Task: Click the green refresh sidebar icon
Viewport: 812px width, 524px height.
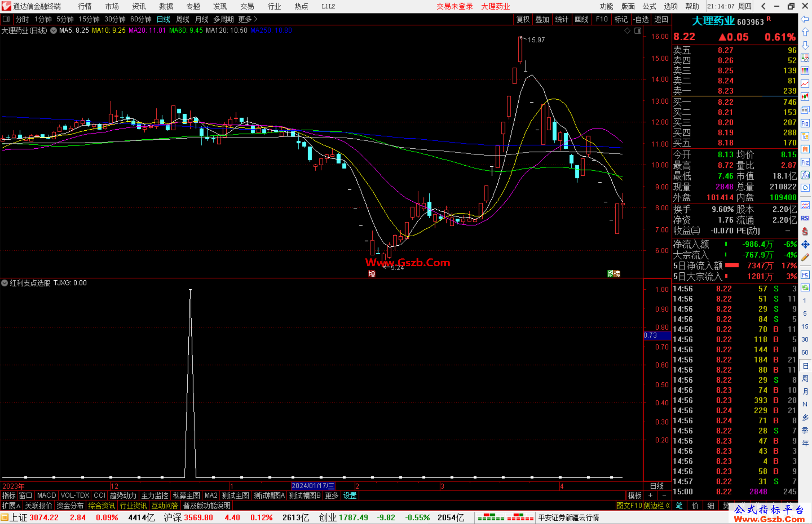Action: 805,288
